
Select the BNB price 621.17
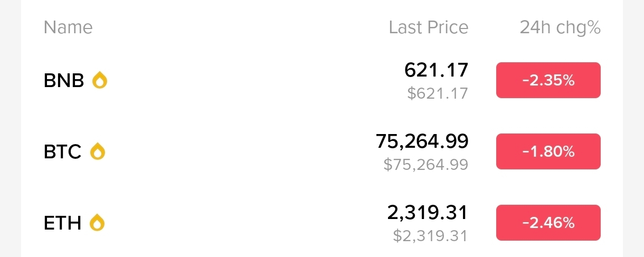(x=436, y=70)
